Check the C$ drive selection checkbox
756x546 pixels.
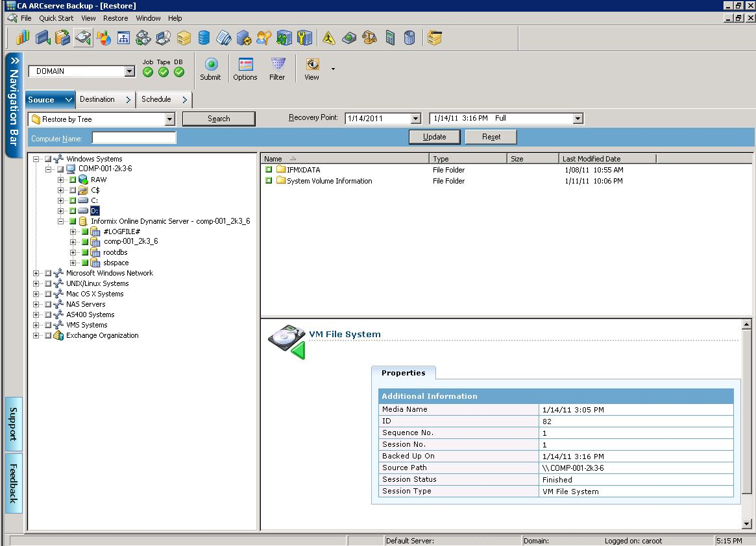(x=72, y=190)
